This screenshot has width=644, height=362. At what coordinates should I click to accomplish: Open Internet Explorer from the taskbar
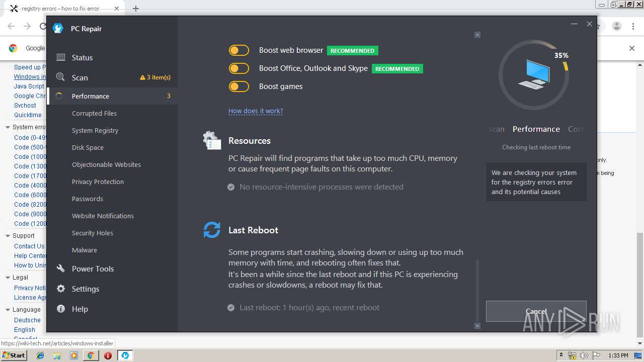pyautogui.click(x=40, y=355)
